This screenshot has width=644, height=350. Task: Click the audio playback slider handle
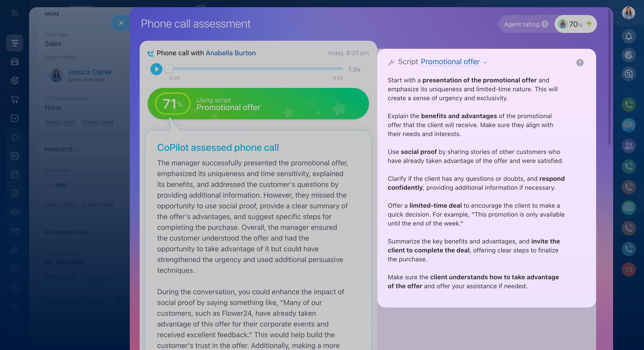tap(169, 69)
